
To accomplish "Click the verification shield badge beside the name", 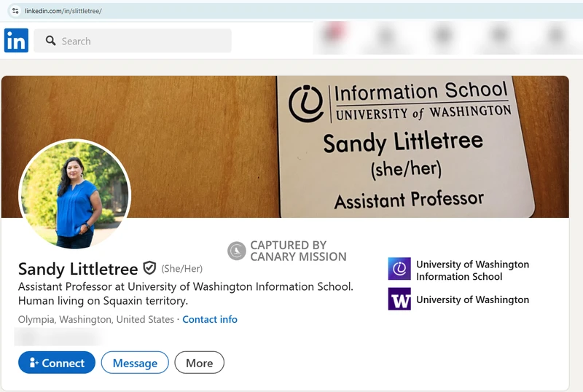I will [149, 268].
